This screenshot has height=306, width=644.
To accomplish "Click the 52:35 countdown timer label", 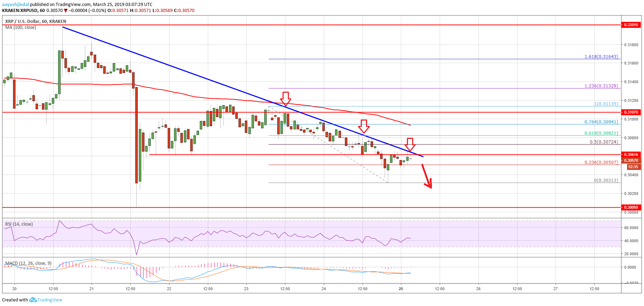I will click(x=633, y=167).
